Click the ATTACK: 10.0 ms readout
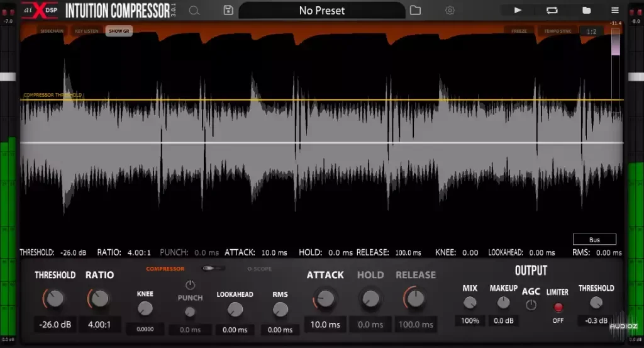Viewport: 644px width, 348px height. (255, 253)
